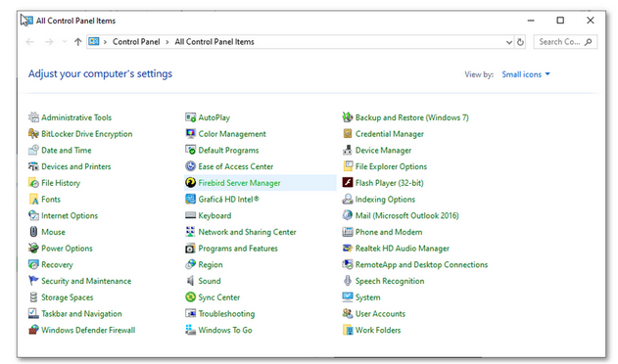Open the Realtek HD Audio Manager link

pyautogui.click(x=402, y=249)
